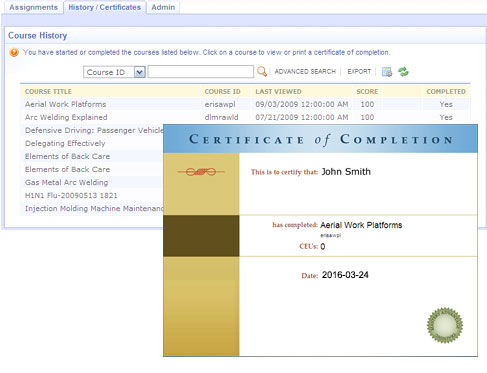487x373 pixels.
Task: Click the EXPORT link
Action: 359,71
